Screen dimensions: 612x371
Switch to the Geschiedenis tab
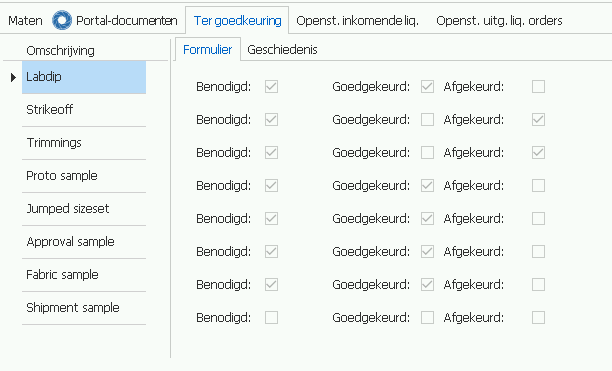(282, 50)
